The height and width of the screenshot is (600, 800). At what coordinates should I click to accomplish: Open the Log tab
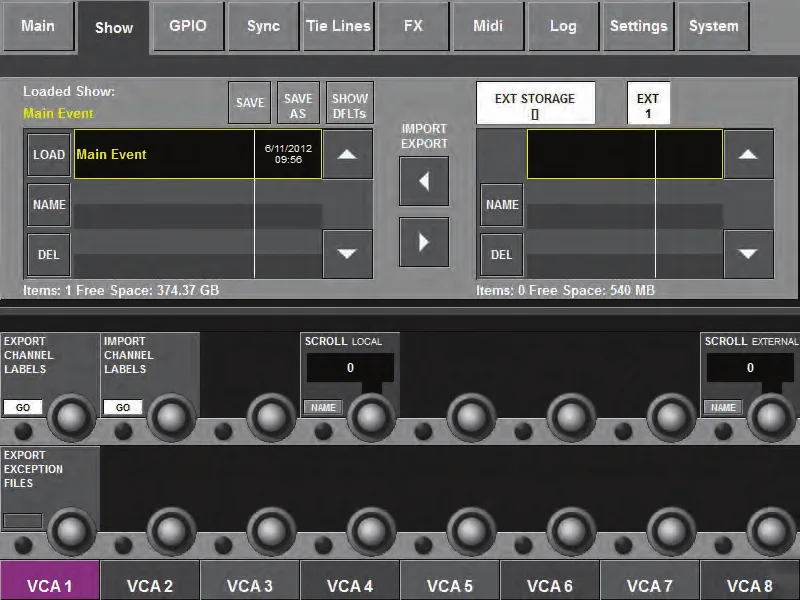pos(563,26)
